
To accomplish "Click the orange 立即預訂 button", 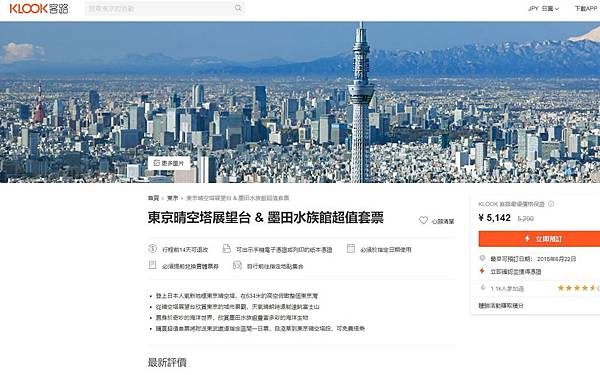I will pos(539,239).
